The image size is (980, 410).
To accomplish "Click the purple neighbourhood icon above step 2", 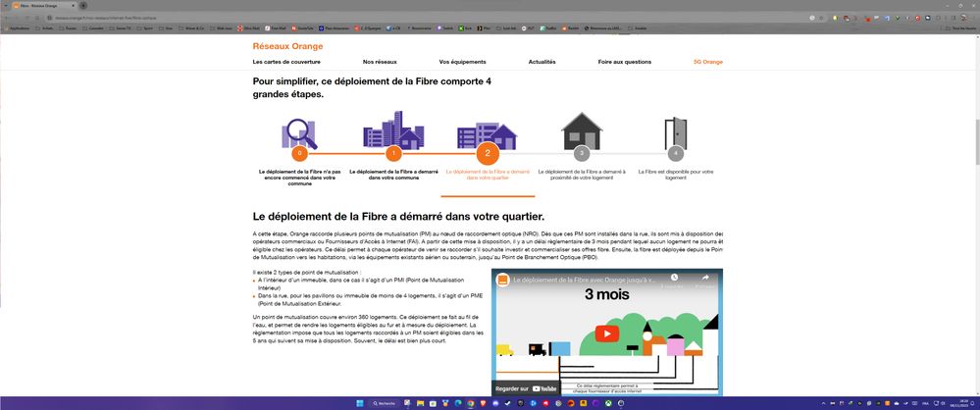I will 488,135.
